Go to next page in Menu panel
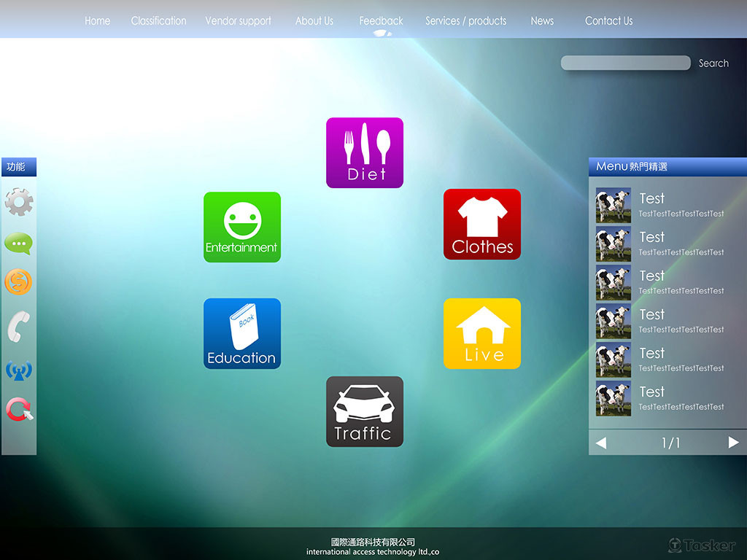Screen dimensions: 747x560 click(733, 443)
